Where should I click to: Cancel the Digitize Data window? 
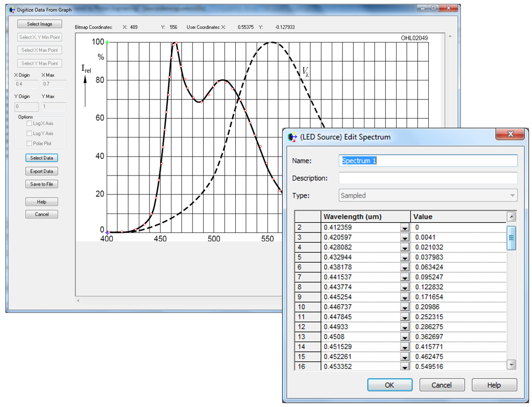click(x=42, y=214)
